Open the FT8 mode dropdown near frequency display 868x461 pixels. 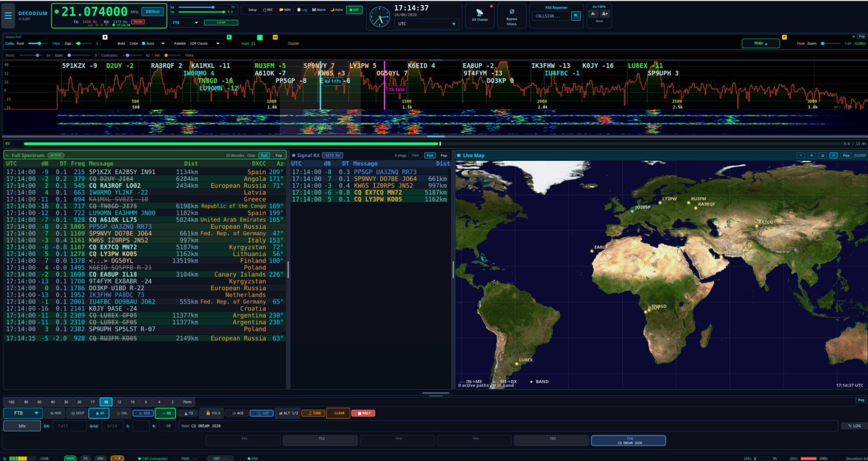187,23
